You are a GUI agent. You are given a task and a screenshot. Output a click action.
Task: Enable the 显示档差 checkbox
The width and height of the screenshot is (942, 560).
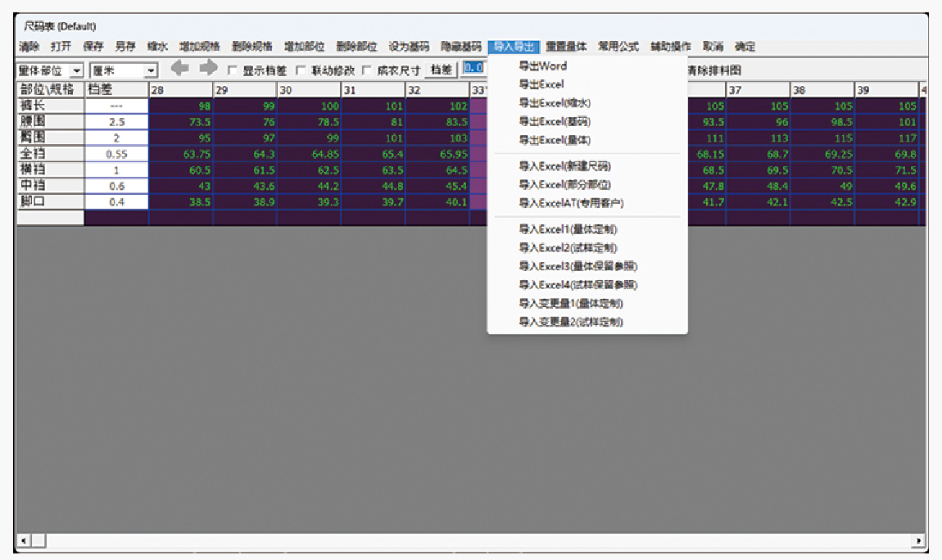pyautogui.click(x=233, y=71)
